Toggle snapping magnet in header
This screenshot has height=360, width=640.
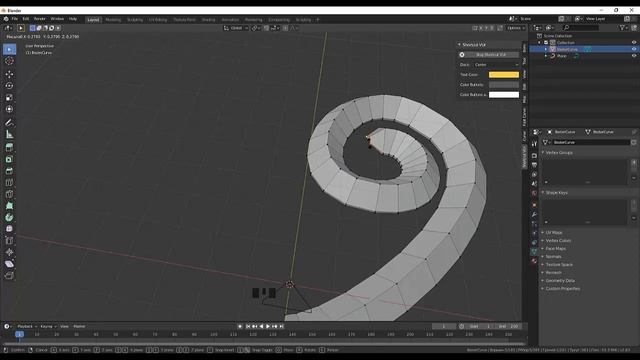pos(267,28)
